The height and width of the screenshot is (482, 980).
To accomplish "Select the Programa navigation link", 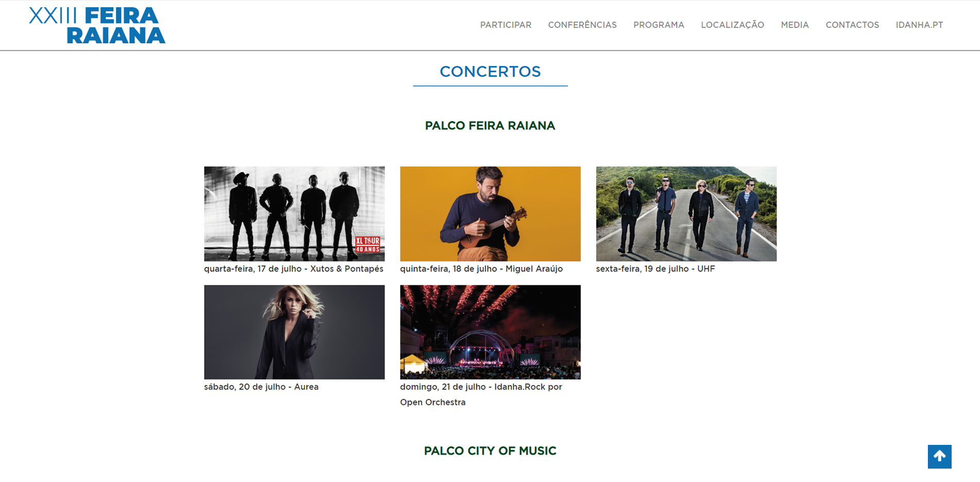I will point(659,25).
